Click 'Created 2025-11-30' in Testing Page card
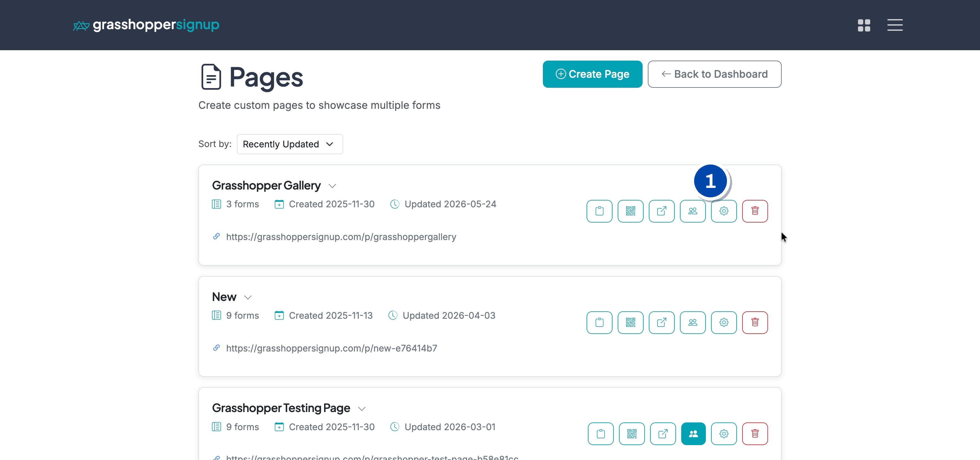Viewport: 980px width, 460px height. [x=331, y=427]
